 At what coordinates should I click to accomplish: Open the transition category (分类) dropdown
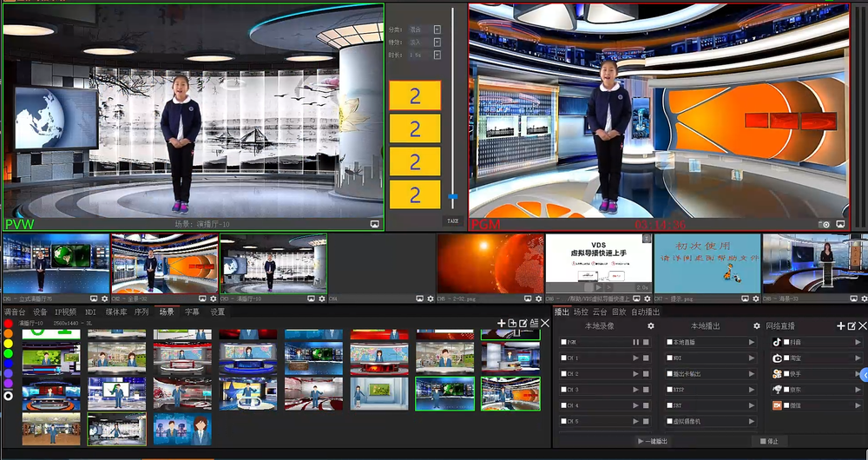(437, 30)
